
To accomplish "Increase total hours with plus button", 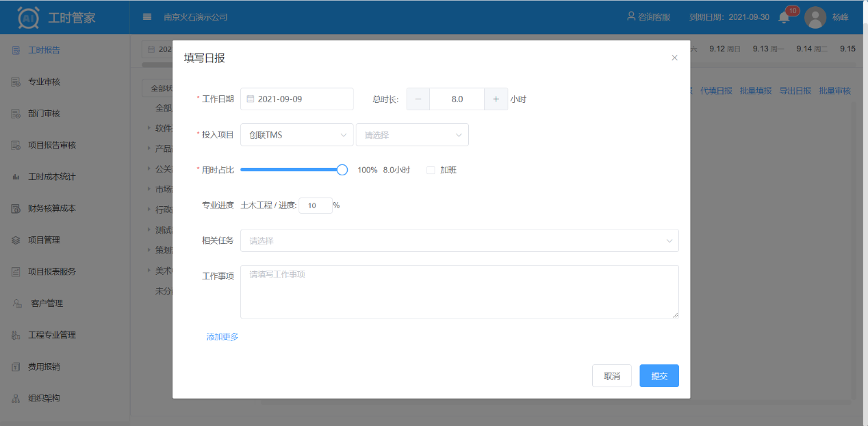I will pyautogui.click(x=496, y=99).
